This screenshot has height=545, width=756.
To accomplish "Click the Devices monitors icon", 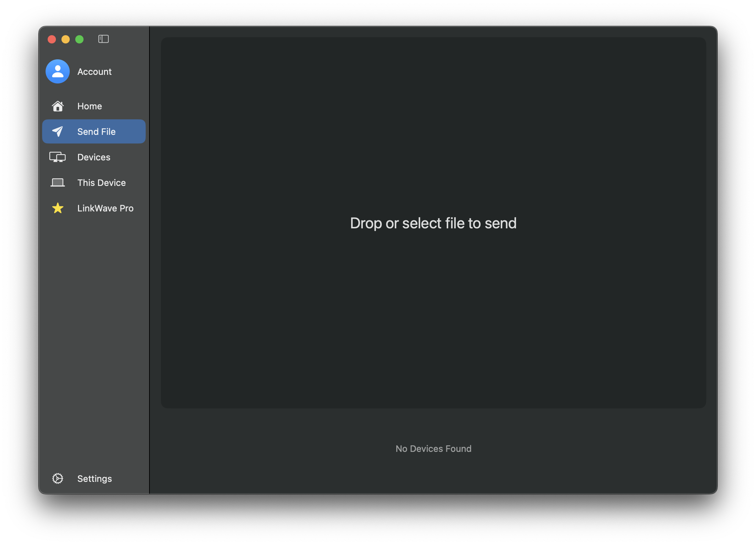I will (x=57, y=157).
